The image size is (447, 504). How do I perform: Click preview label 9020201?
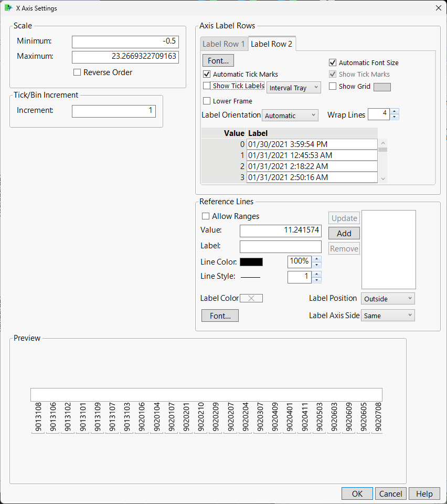coord(186,416)
